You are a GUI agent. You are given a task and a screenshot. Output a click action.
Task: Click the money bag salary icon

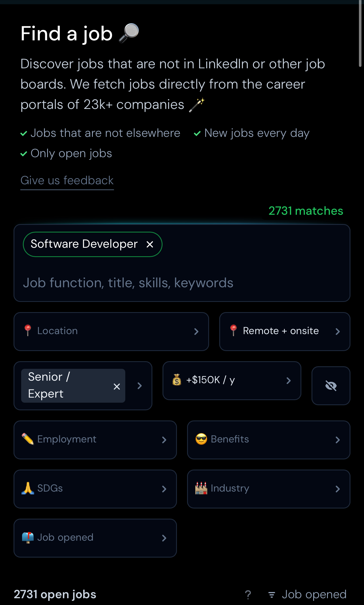point(177,380)
